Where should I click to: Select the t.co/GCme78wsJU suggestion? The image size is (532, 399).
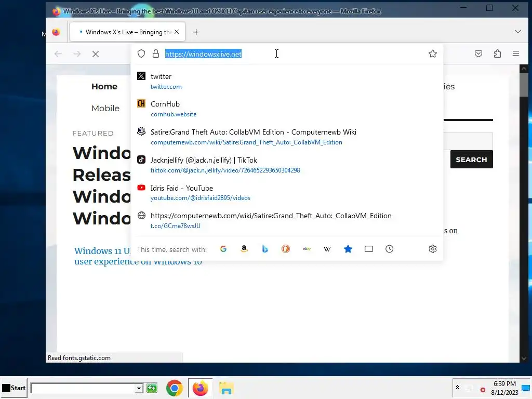coord(287,220)
